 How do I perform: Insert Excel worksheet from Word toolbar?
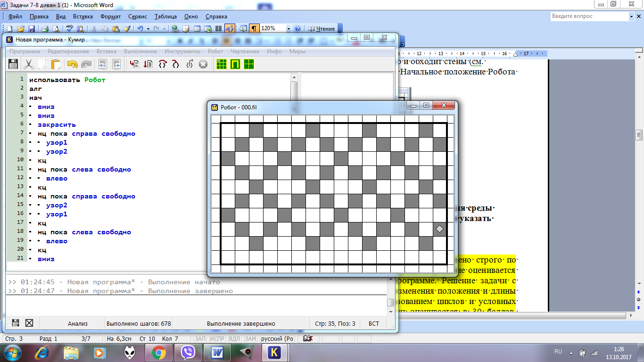[x=207, y=28]
